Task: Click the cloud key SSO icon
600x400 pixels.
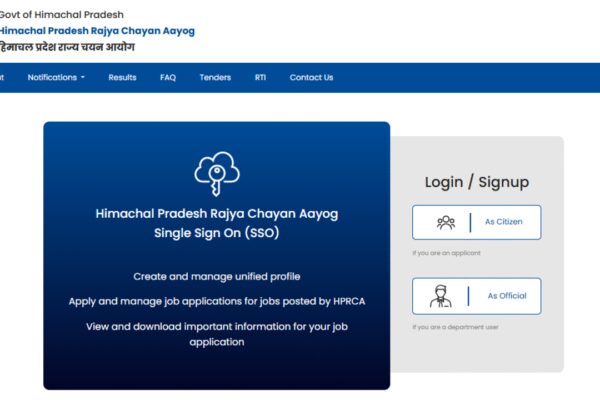Action: [x=217, y=174]
